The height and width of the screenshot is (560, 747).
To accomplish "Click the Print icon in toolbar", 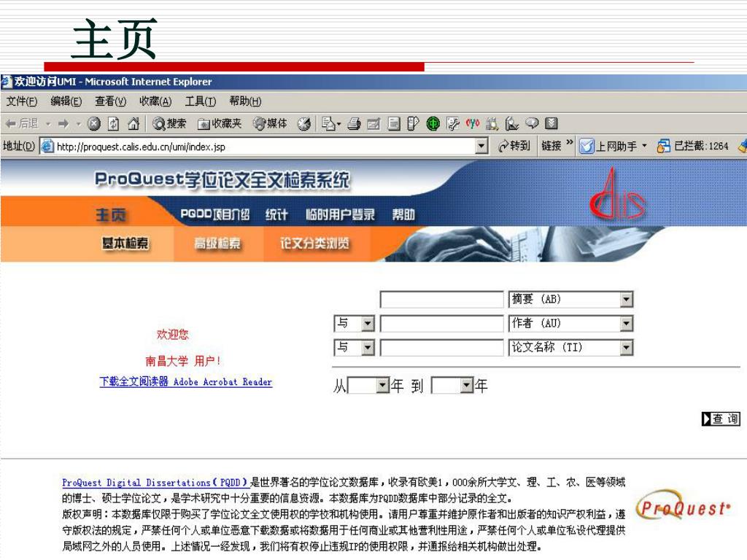I will [x=354, y=124].
